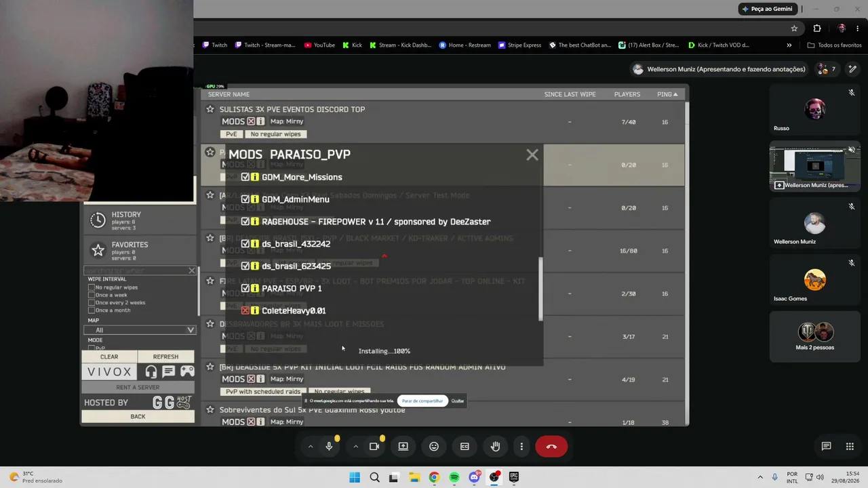Screen dimensions: 868x488
Task: Sort by SERVER NAME column header
Action: (x=229, y=94)
